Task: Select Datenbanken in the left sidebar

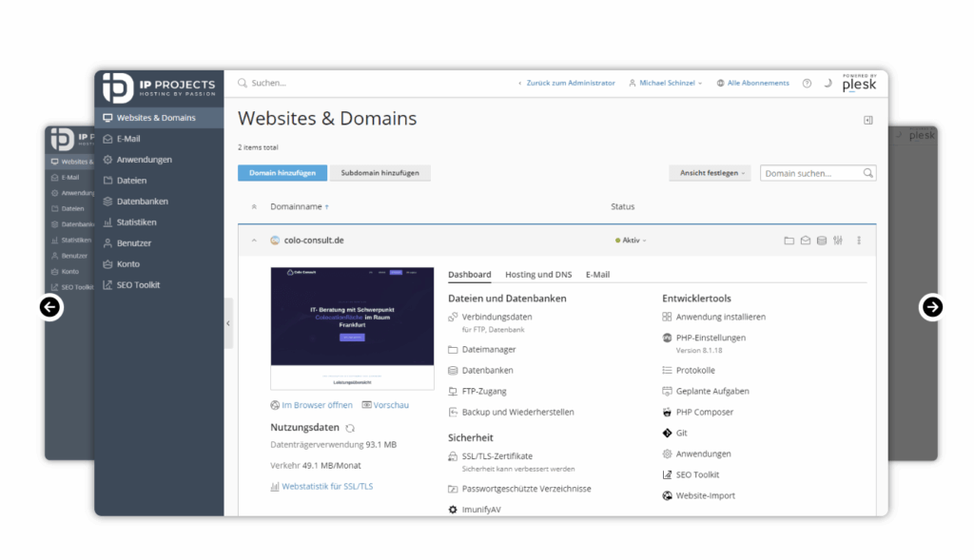Action: [142, 202]
